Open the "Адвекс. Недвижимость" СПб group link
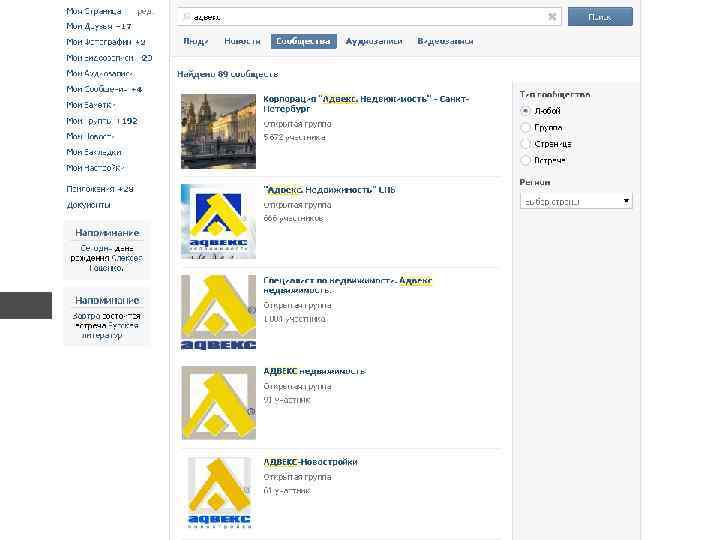The height and width of the screenshot is (540, 720). tap(329, 190)
